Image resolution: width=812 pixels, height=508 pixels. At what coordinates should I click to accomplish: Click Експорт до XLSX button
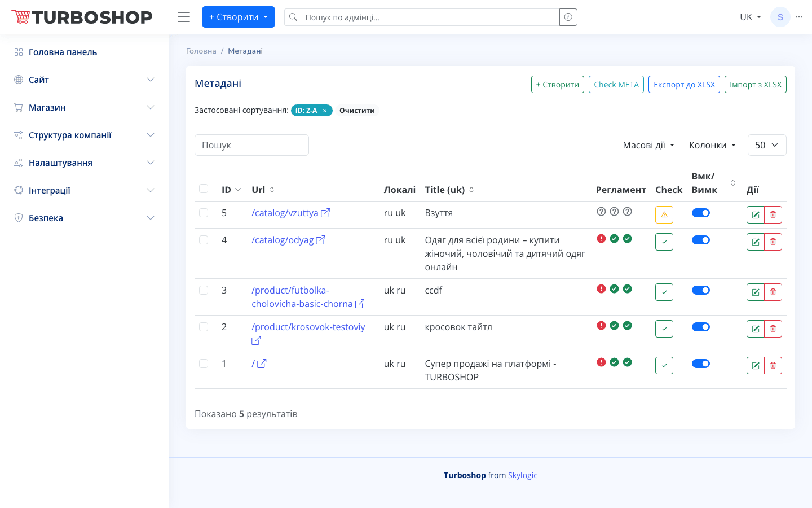tap(684, 85)
